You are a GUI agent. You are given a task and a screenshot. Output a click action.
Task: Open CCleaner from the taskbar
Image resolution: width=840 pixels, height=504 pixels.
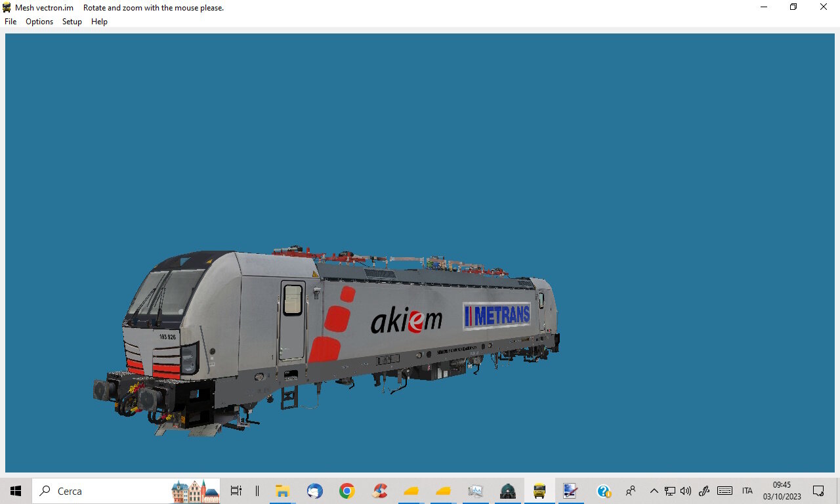pyautogui.click(x=379, y=491)
